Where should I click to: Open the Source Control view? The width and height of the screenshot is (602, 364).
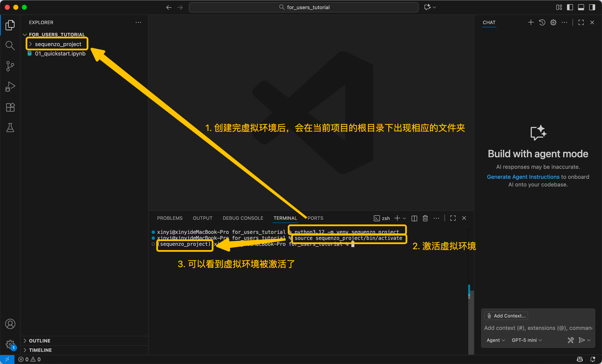[x=10, y=66]
